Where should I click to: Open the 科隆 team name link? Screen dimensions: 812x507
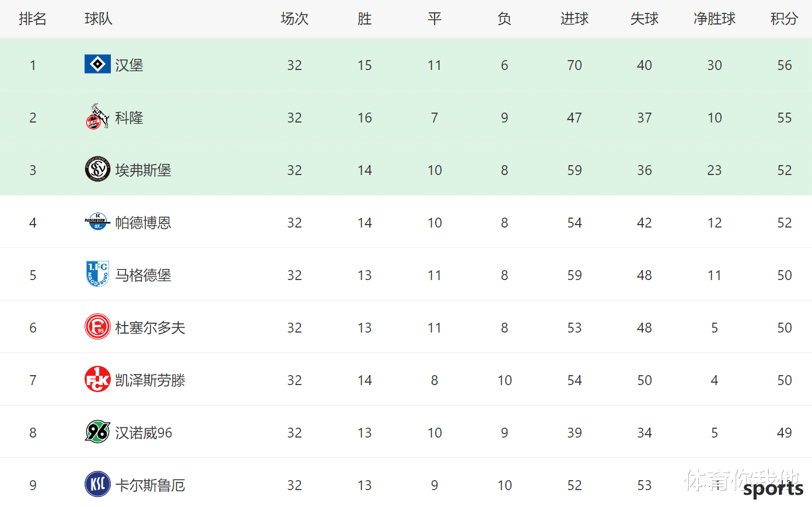click(x=129, y=118)
